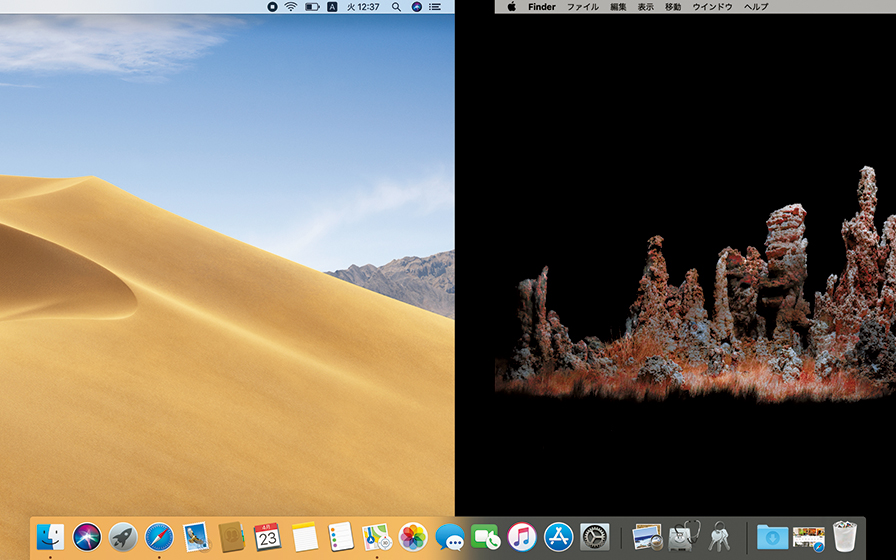The width and height of the screenshot is (896, 560).
Task: Open the ウインドウ menu
Action: click(712, 7)
